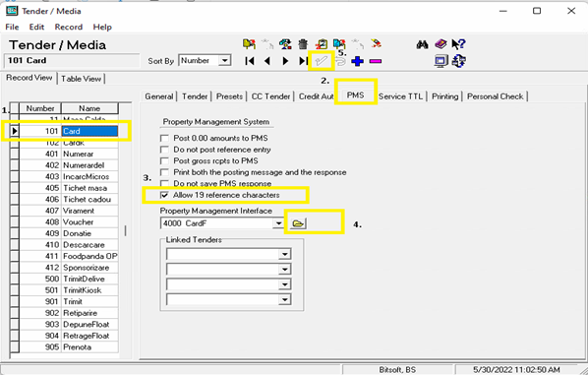Expand the 4000 CardF interface dropdown

coord(278,223)
